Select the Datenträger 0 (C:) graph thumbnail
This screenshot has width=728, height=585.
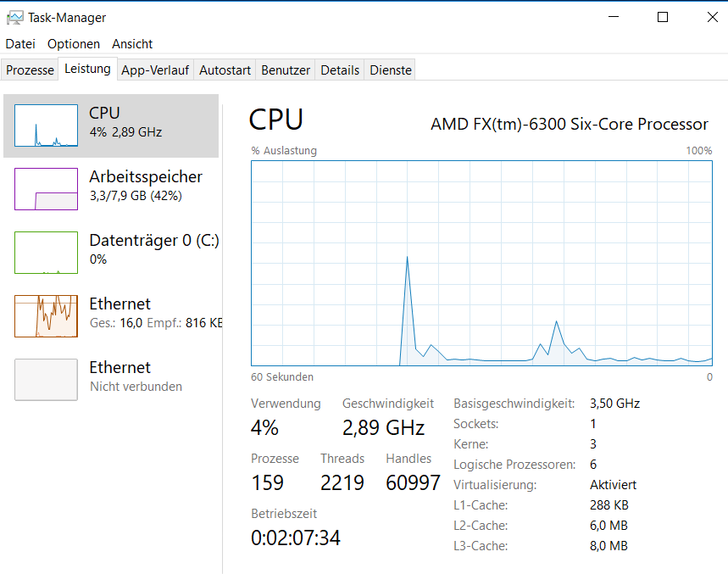(46, 253)
